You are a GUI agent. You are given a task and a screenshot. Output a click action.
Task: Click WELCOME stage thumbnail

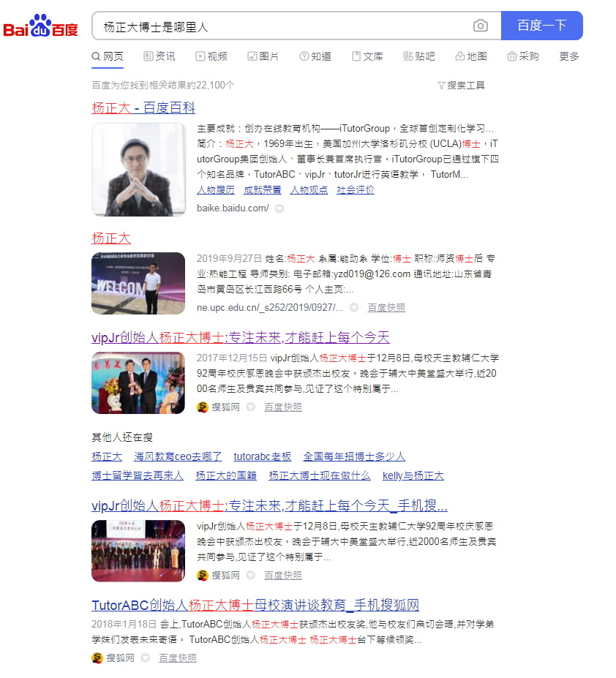click(138, 283)
